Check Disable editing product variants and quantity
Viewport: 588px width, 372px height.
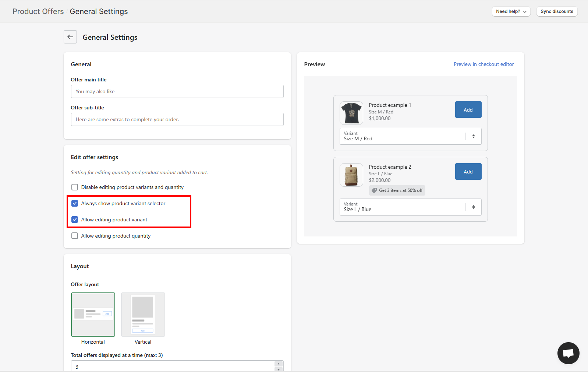(75, 187)
